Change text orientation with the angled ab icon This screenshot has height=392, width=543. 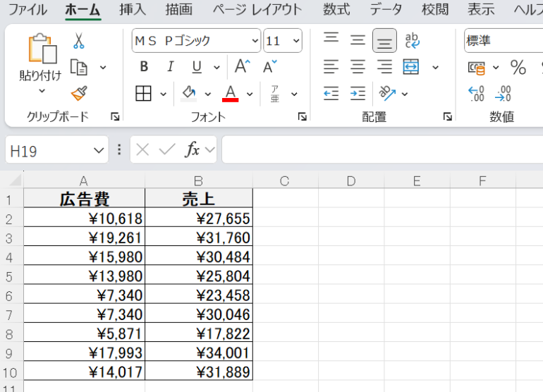(388, 94)
